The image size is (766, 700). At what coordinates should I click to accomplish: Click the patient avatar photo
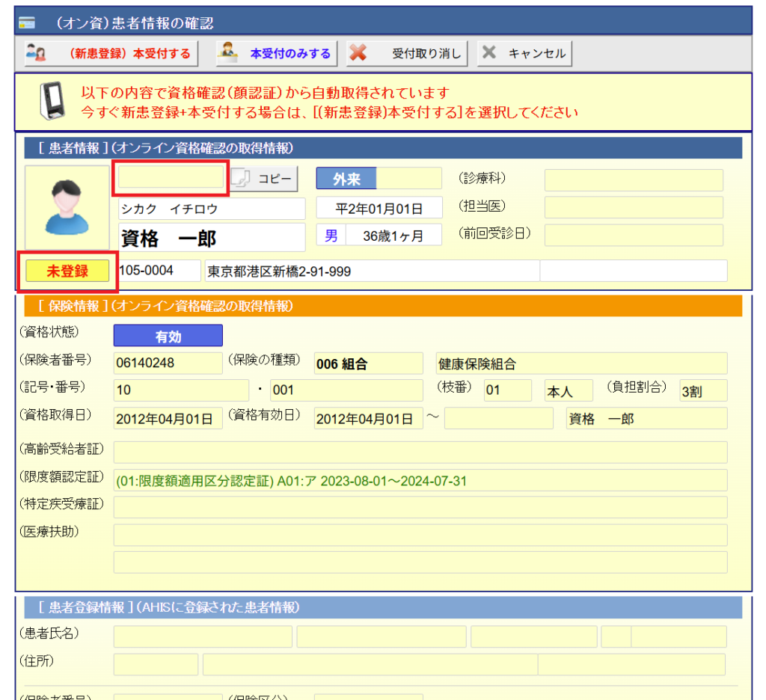coord(67,207)
